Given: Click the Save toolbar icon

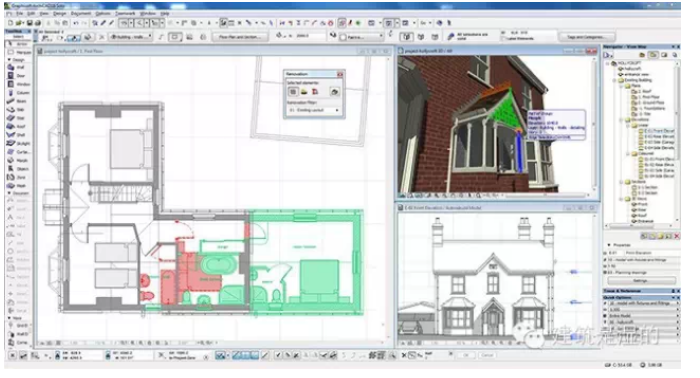Looking at the screenshot, I should click(30, 23).
